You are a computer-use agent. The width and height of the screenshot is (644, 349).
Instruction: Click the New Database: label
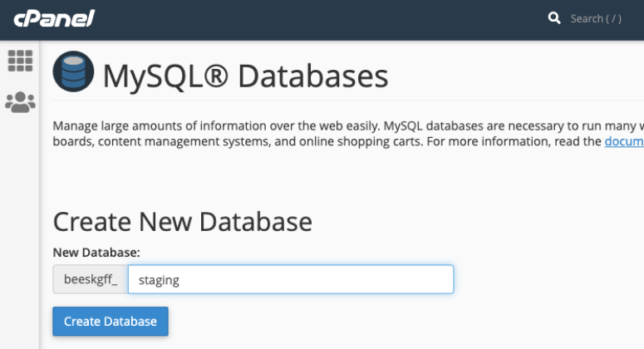(x=96, y=253)
